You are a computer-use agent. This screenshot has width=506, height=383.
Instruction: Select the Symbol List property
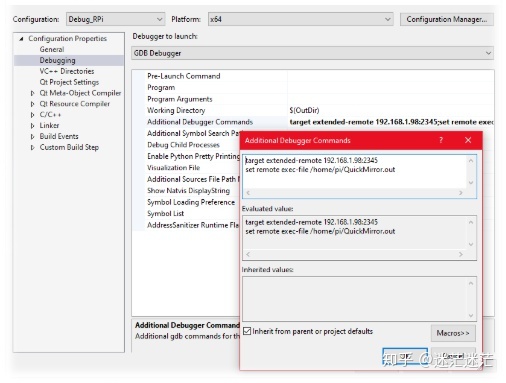click(165, 214)
